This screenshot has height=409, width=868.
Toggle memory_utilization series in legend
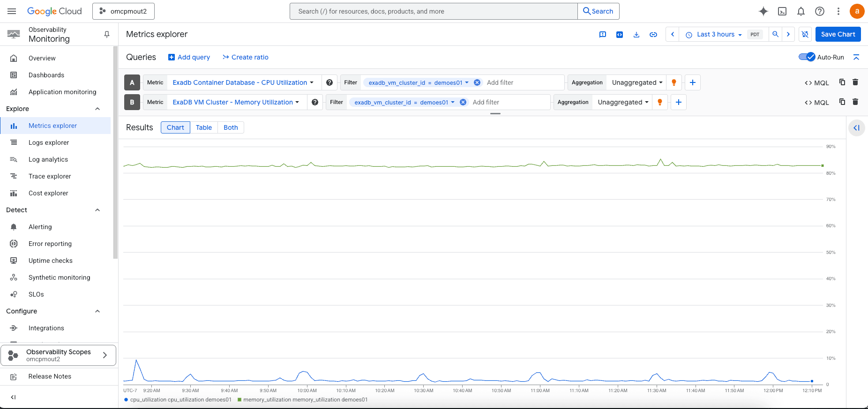(x=303, y=400)
